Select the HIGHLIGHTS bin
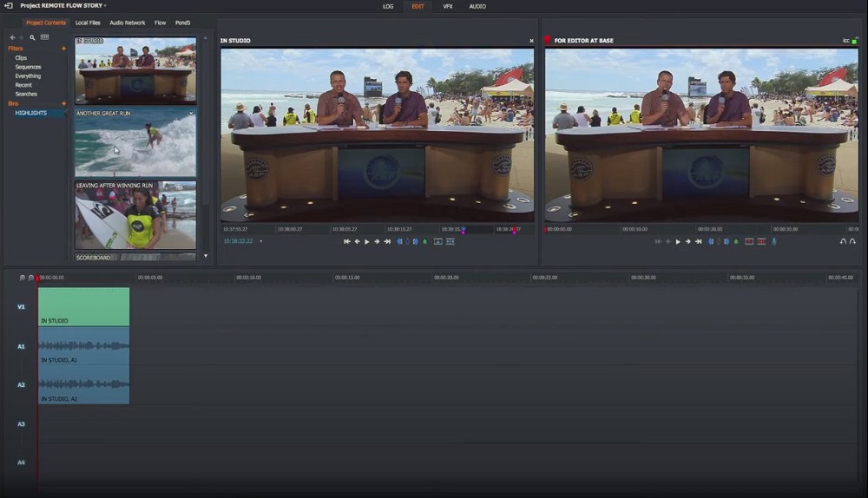This screenshot has width=868, height=498. [x=31, y=113]
